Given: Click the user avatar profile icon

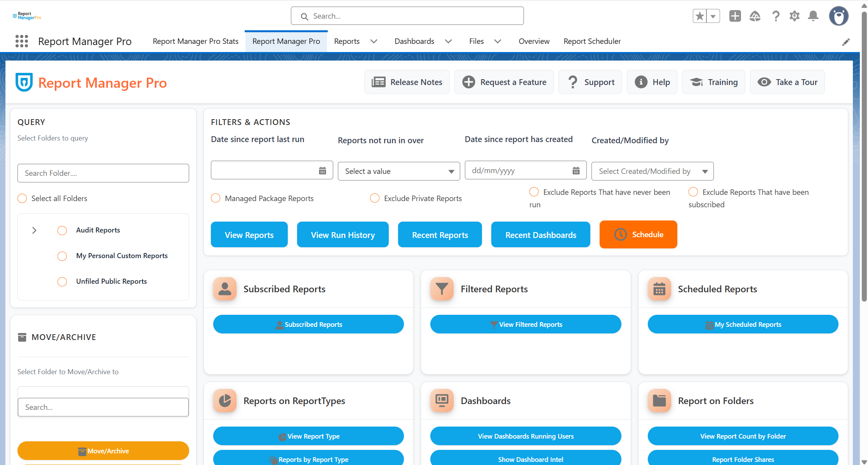Looking at the screenshot, I should point(839,16).
